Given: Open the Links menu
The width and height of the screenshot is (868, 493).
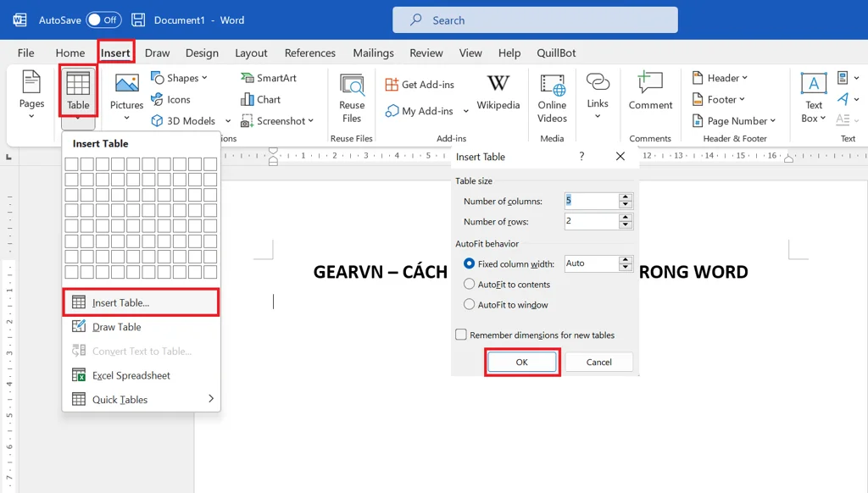Looking at the screenshot, I should 598,95.
